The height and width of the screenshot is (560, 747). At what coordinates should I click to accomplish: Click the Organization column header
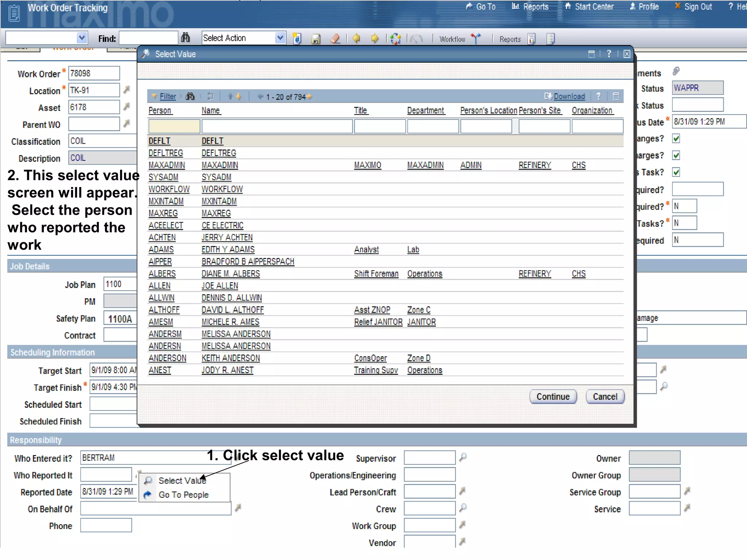pyautogui.click(x=592, y=110)
